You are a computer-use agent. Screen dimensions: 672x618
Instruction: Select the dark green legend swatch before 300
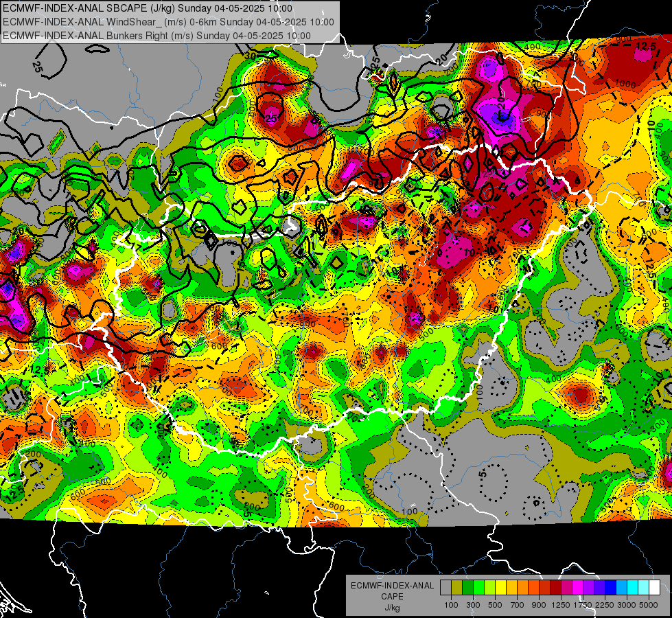point(467,587)
